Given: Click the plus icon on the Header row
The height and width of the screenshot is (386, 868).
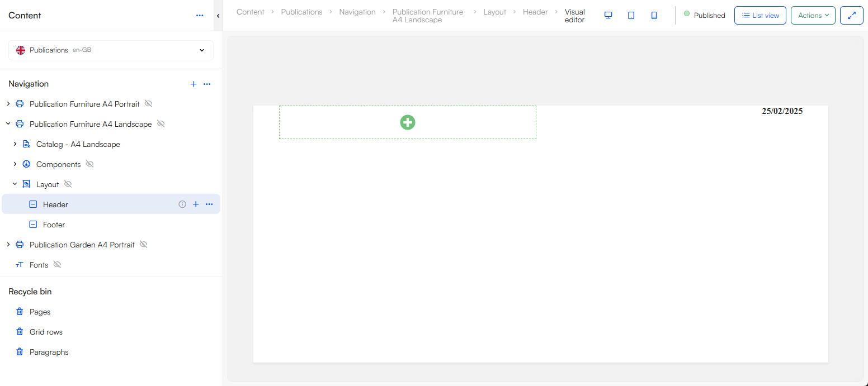Looking at the screenshot, I should coord(196,204).
